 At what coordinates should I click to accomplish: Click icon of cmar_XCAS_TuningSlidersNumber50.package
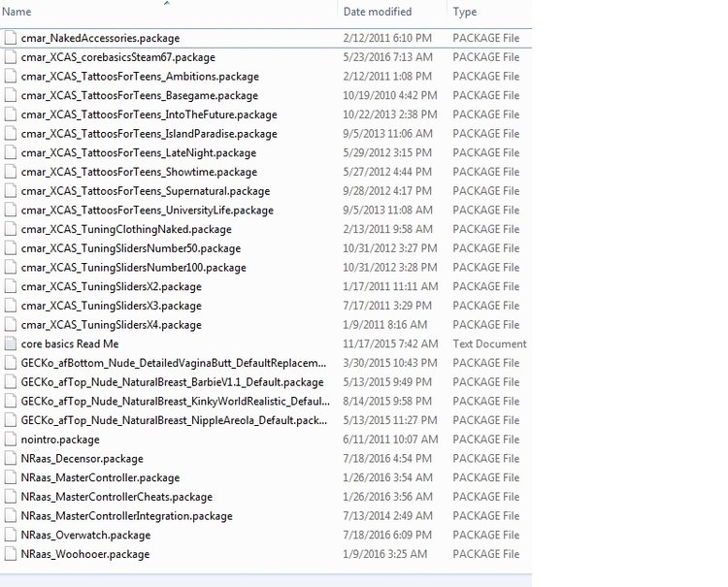pyautogui.click(x=11, y=248)
